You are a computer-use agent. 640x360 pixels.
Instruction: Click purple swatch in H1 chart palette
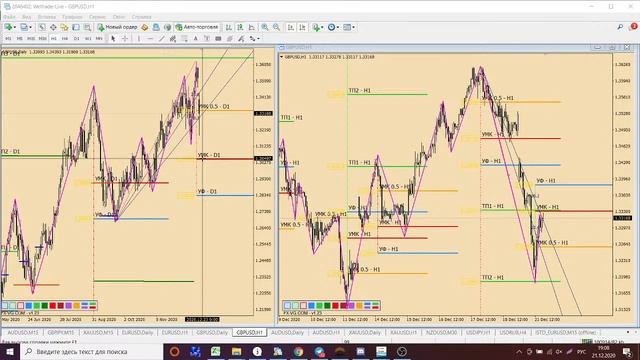(x=351, y=305)
